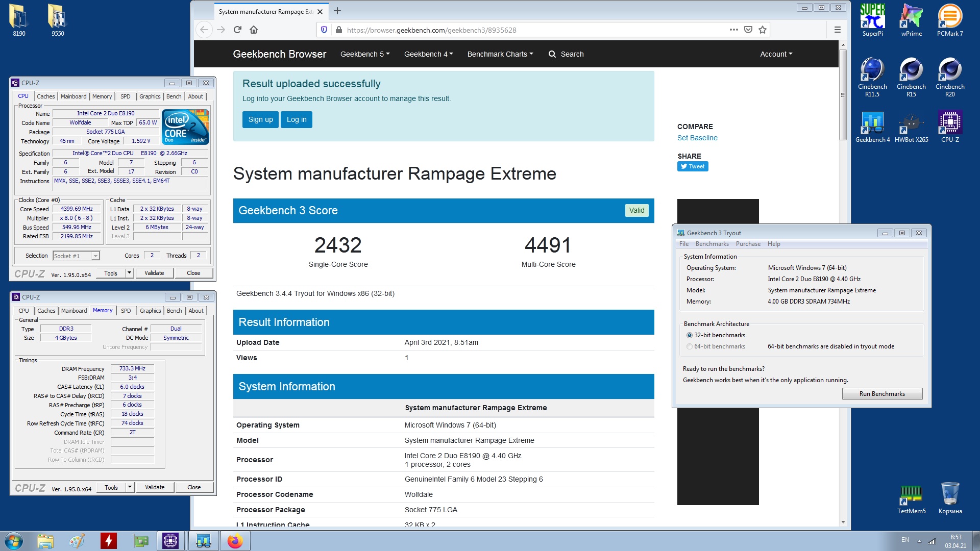Click the Run Benchmarks button
This screenshot has height=551, width=980.
tap(882, 394)
